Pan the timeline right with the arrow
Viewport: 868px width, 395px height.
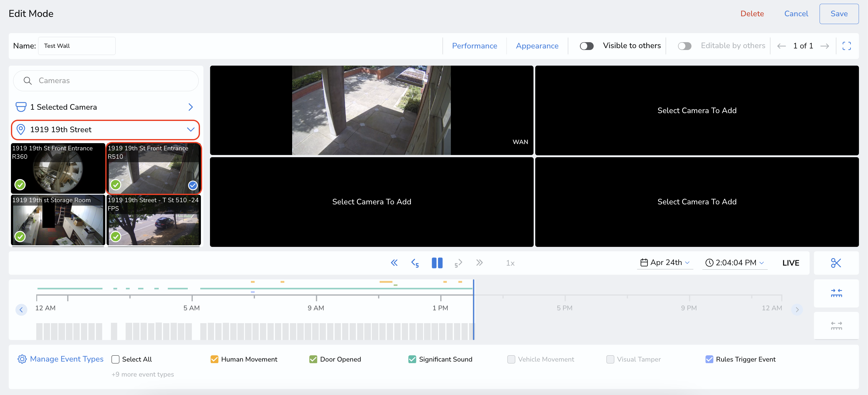pos(797,309)
